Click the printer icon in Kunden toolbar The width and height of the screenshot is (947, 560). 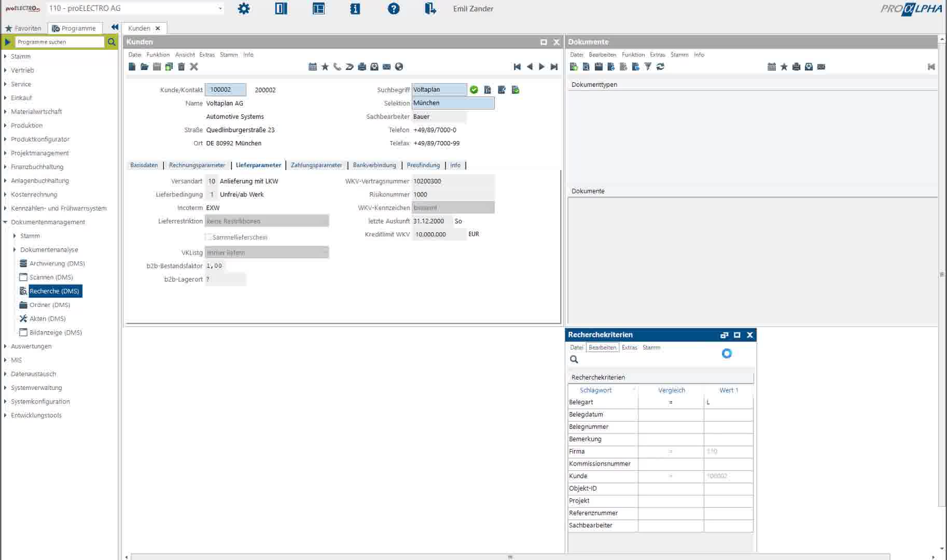362,66
